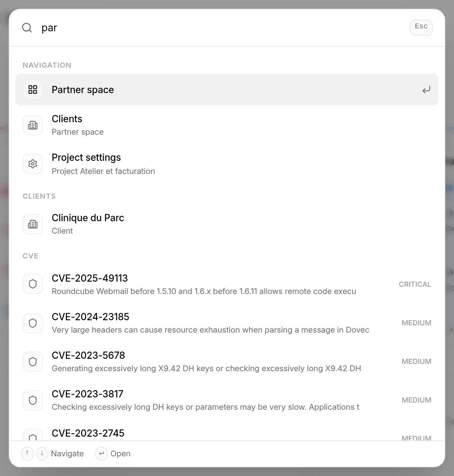Click shield icon for CVE-2023-5678
This screenshot has width=454, height=476.
coord(33,361)
